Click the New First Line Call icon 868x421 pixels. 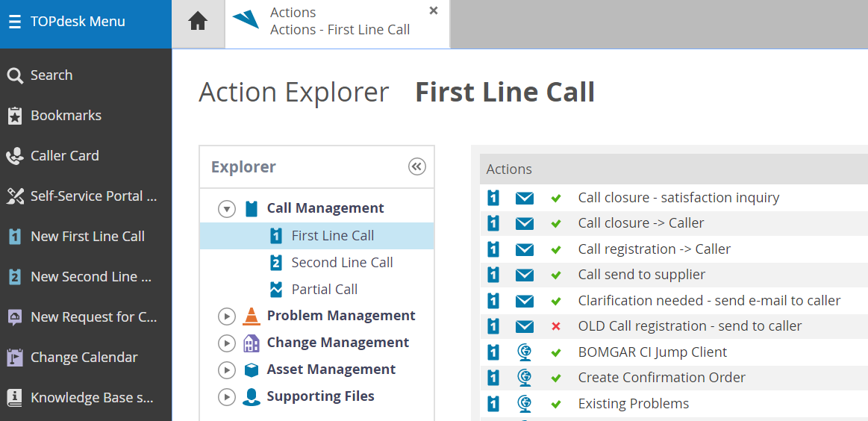(15, 237)
